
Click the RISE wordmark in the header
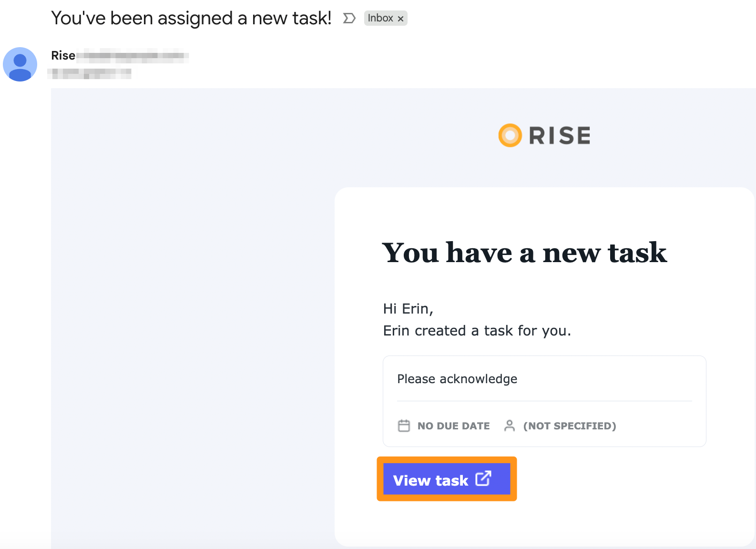pos(560,135)
